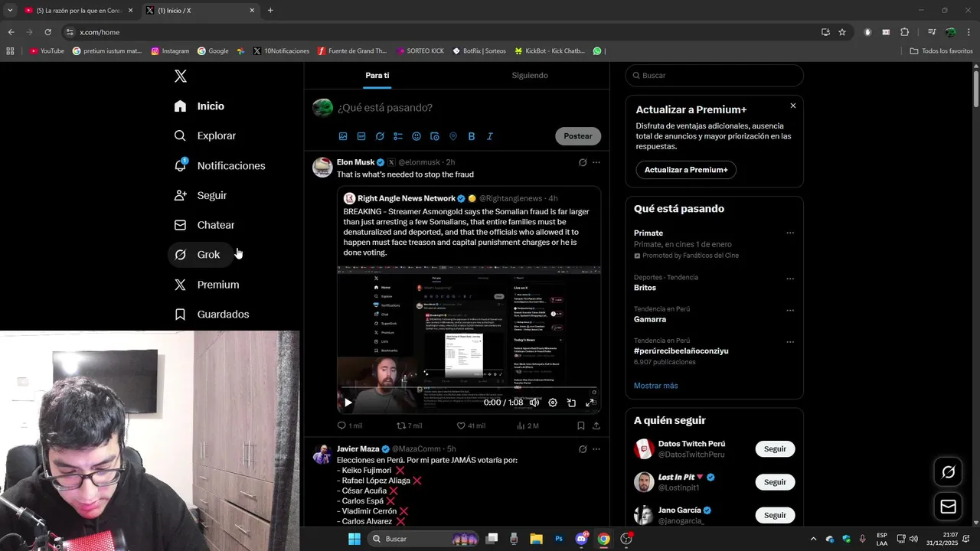Image resolution: width=980 pixels, height=551 pixels.
Task: Open Premium in the sidebar
Action: pyautogui.click(x=206, y=285)
